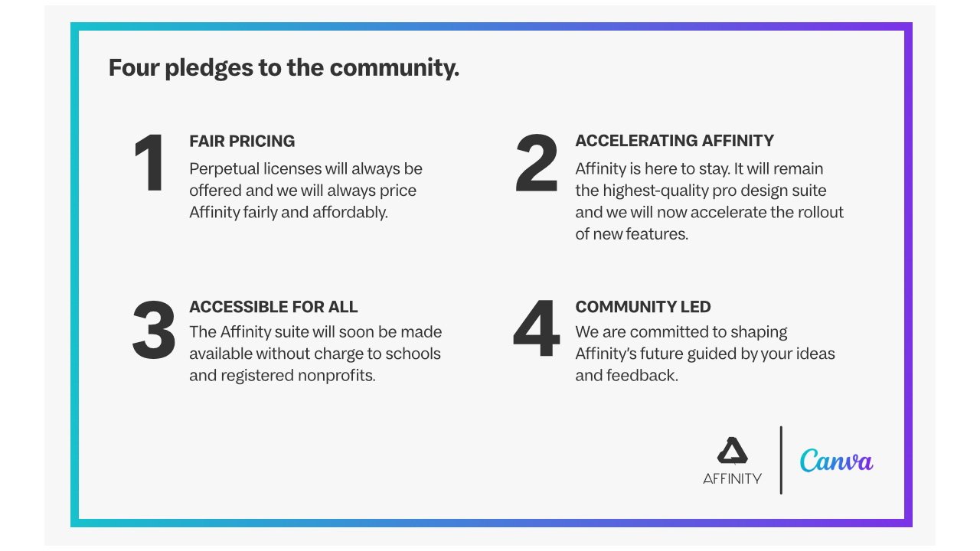Viewport: 980px width, 551px height.
Task: Click the ideas and feedback paragraph
Action: 705,354
